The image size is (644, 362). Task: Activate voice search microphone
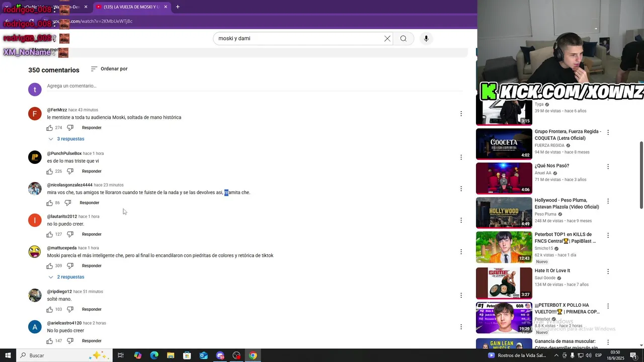[x=426, y=39]
